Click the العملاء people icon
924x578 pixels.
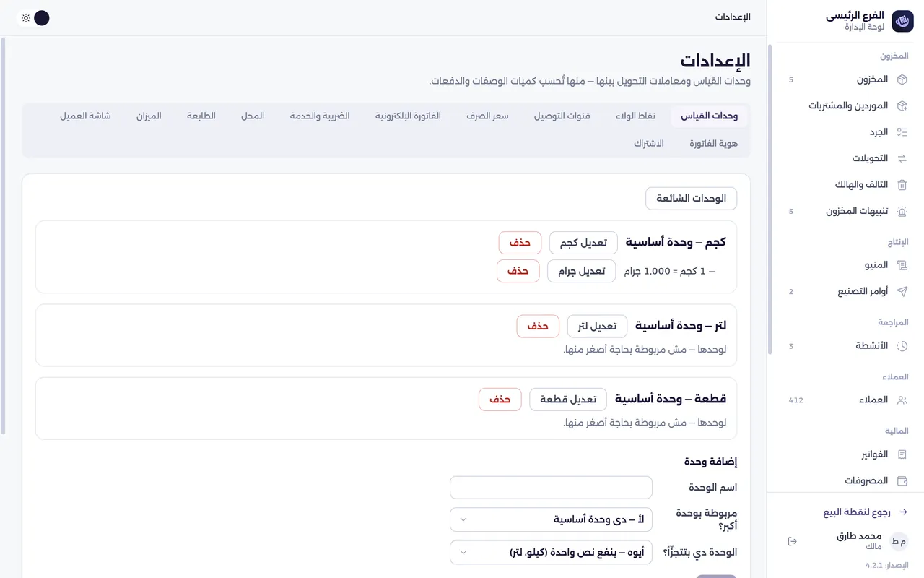tap(902, 400)
